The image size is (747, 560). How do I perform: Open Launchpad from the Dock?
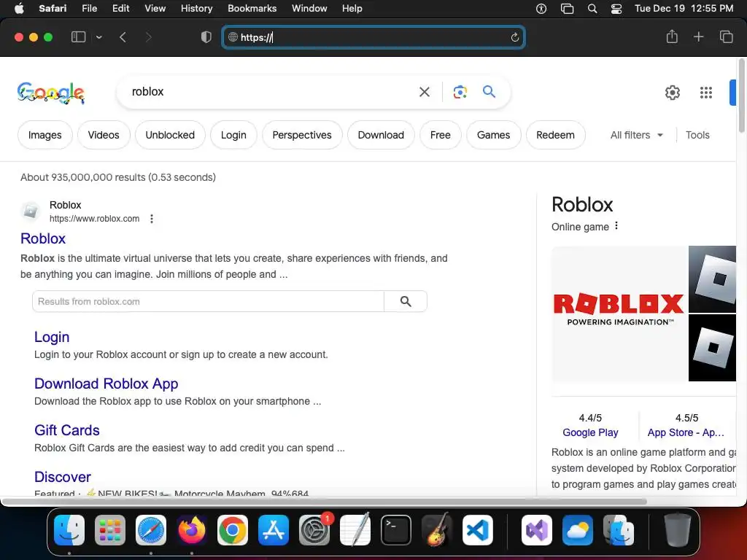point(110,529)
